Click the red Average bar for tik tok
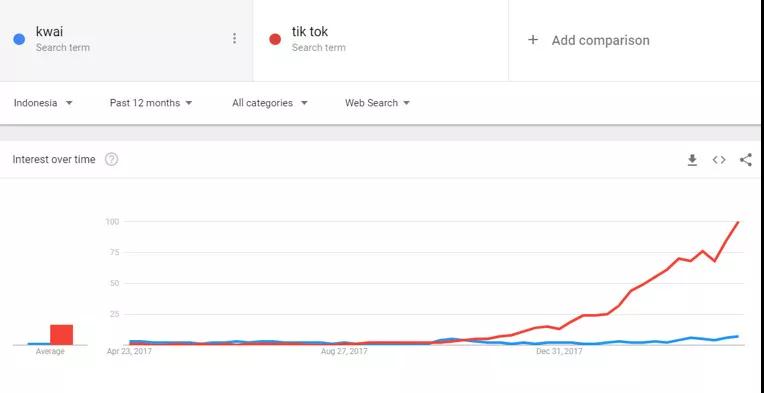This screenshot has width=764, height=393. coord(61,335)
